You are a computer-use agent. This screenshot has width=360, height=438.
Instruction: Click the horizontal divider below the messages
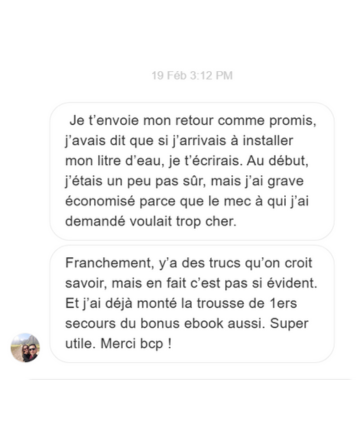(190, 379)
